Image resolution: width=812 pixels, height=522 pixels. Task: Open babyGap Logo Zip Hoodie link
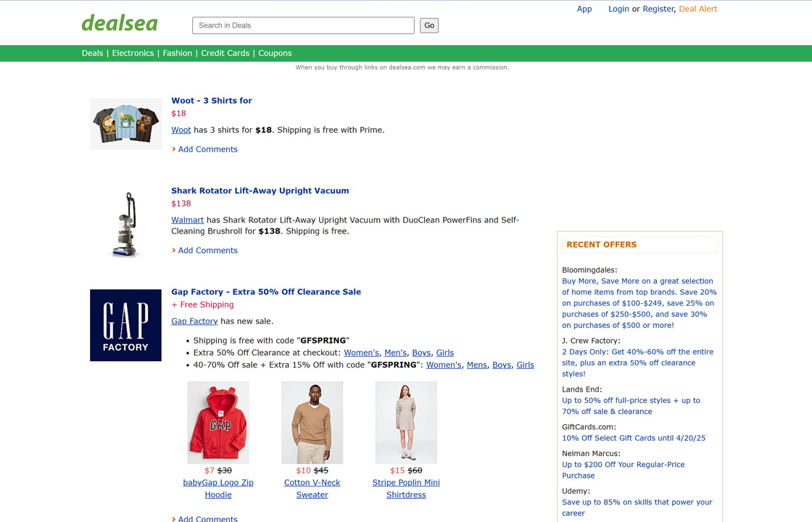(x=218, y=489)
